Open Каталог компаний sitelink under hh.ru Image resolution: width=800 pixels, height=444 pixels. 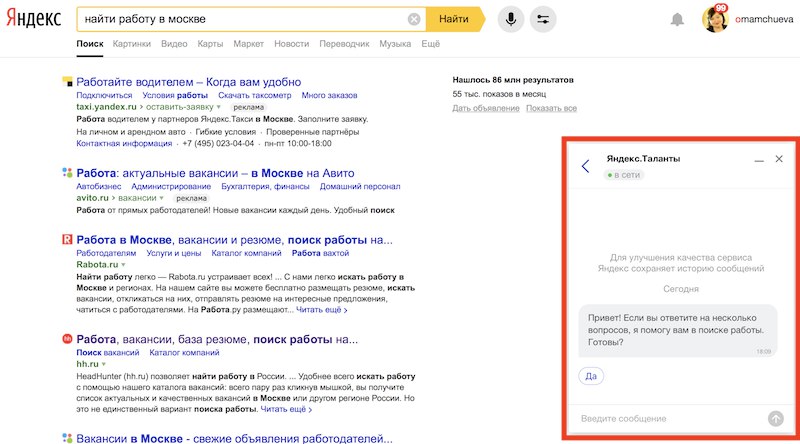(x=184, y=353)
